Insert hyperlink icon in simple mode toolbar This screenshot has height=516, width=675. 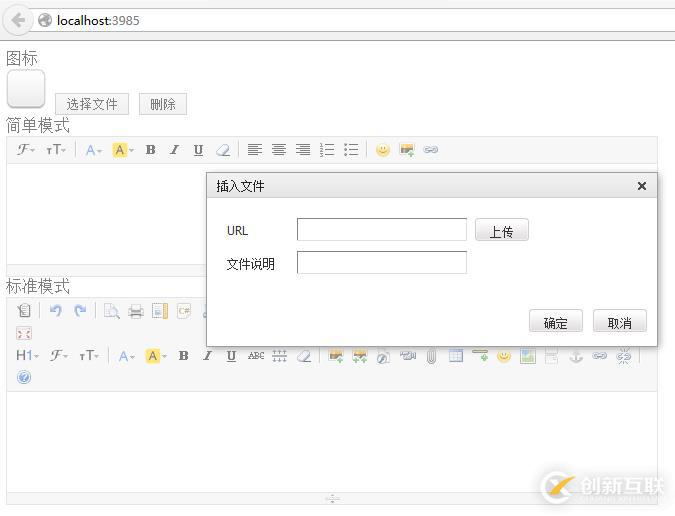pos(431,150)
